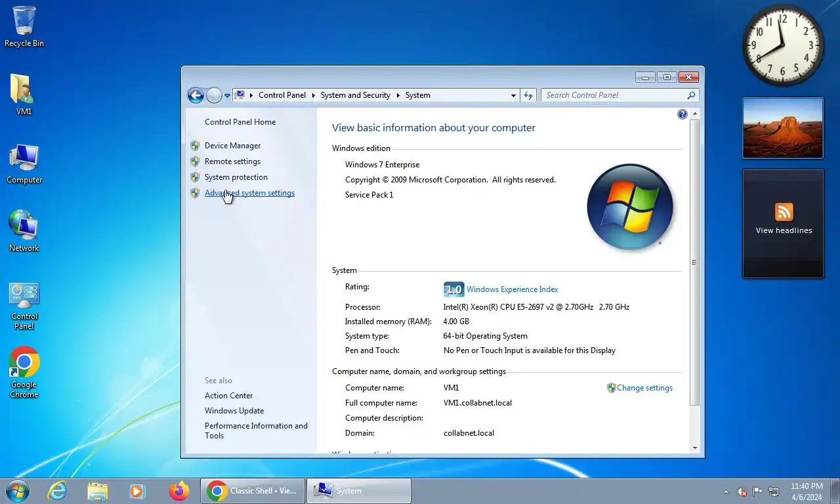Switch to Chrome Classic Shell taskbar window
840x504 pixels.
pos(253,491)
